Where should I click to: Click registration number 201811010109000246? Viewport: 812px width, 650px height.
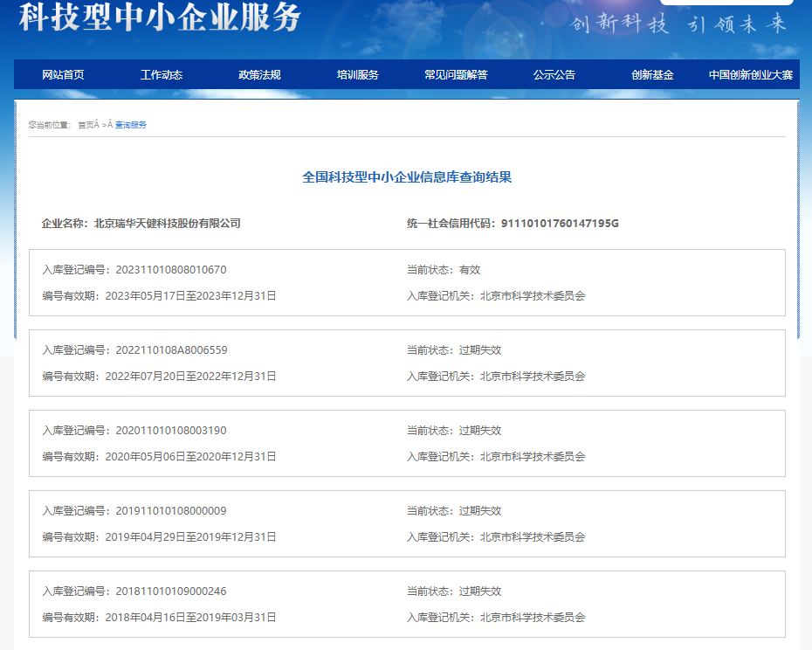click(x=171, y=591)
